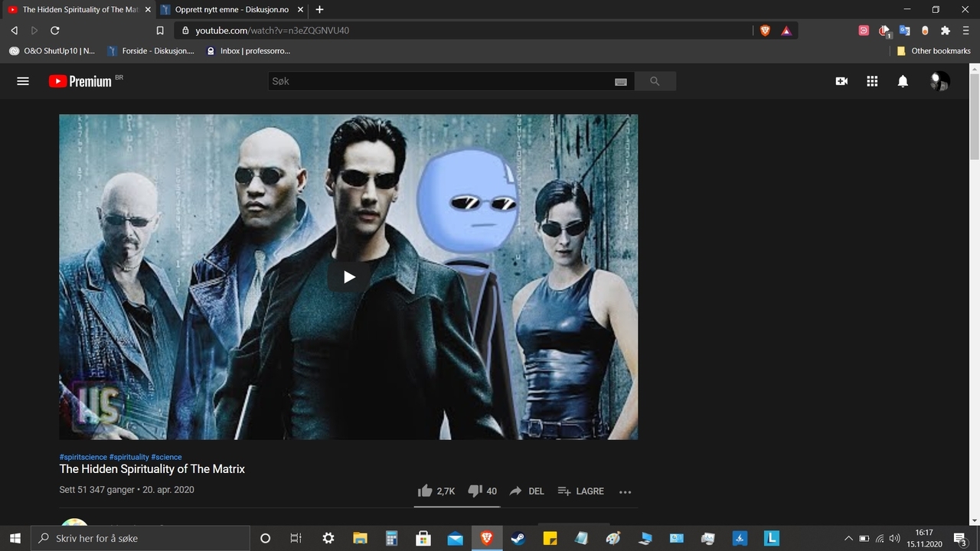Open the Brave main menu
This screenshot has width=980, height=551.
click(x=965, y=31)
